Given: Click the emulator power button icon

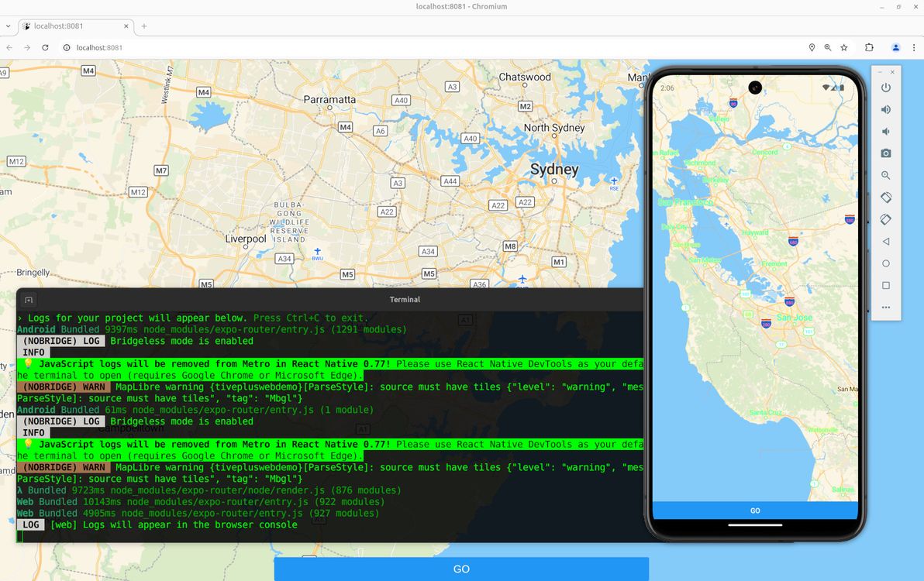Looking at the screenshot, I should (886, 88).
